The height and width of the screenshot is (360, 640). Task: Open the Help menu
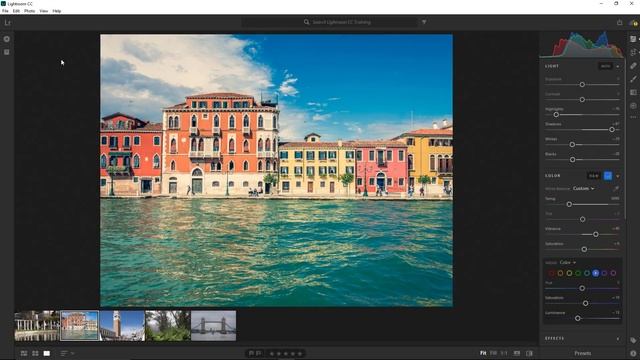click(57, 11)
